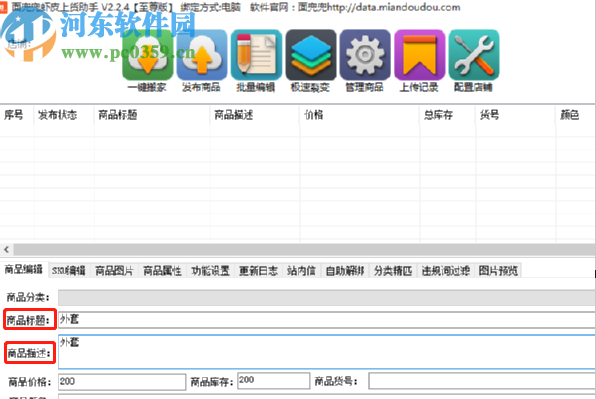The height and width of the screenshot is (399, 596).
Task: Focus the 商品标题 input containing 外套
Action: [327, 320]
